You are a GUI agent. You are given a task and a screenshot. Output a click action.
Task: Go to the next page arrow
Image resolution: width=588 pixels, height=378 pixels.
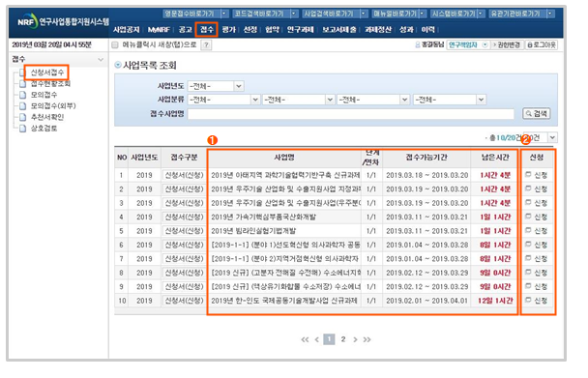pyautogui.click(x=355, y=339)
